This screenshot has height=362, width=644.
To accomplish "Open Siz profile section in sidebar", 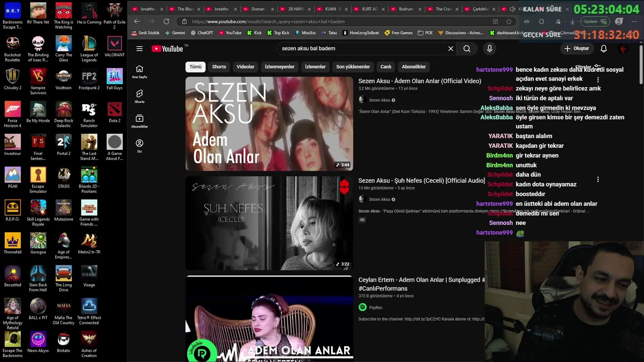I will (x=139, y=146).
